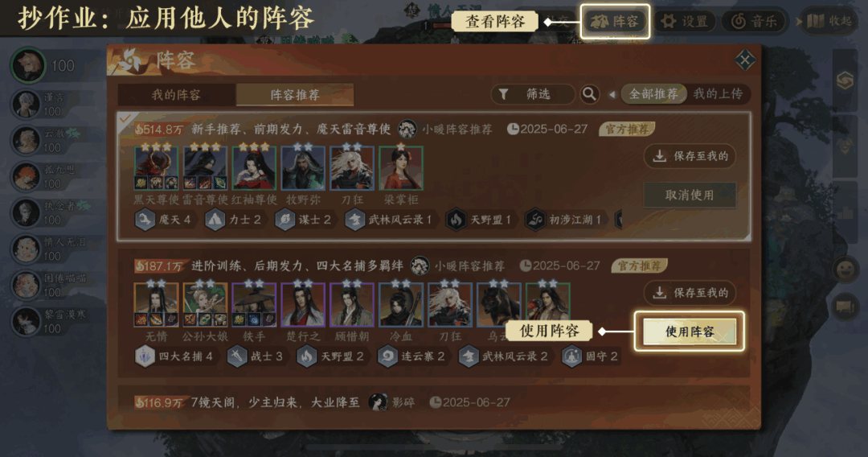
Task: Click the 设置 gear button
Action: [685, 22]
